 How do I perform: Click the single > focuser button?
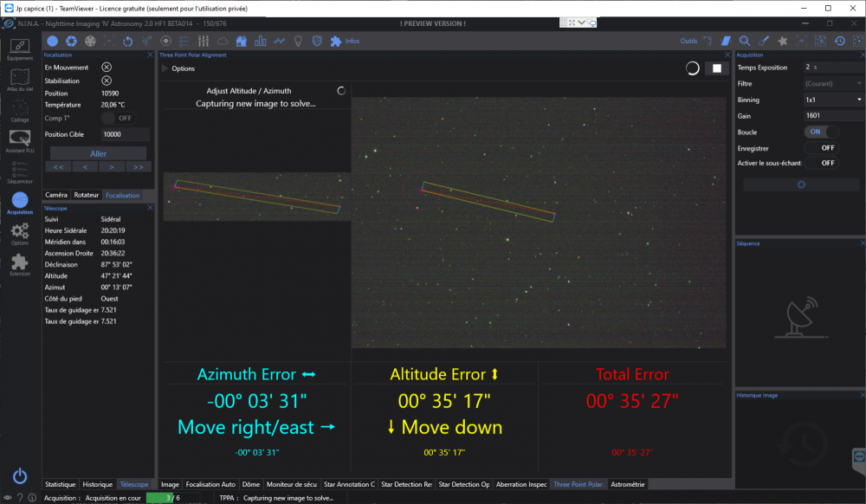(112, 167)
